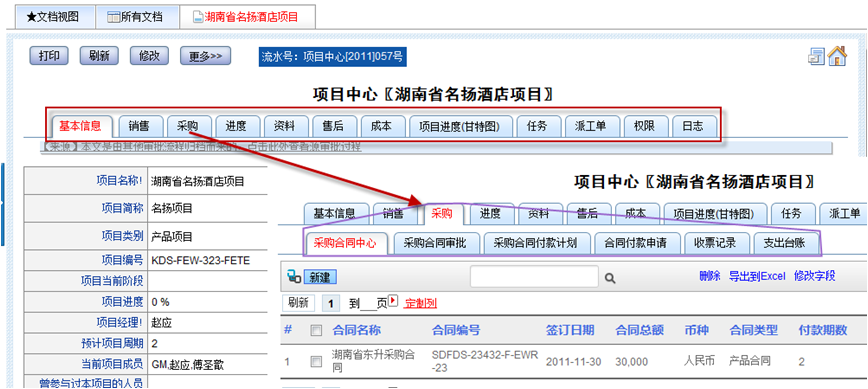Click the icon left of 新建 button
Viewport: 868px width, 389px height.
294,277
